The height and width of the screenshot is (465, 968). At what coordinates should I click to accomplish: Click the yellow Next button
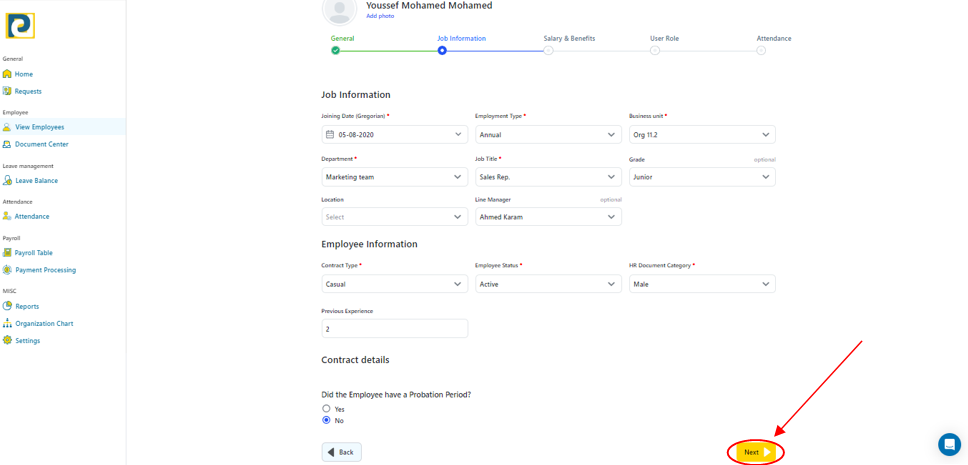coord(755,453)
